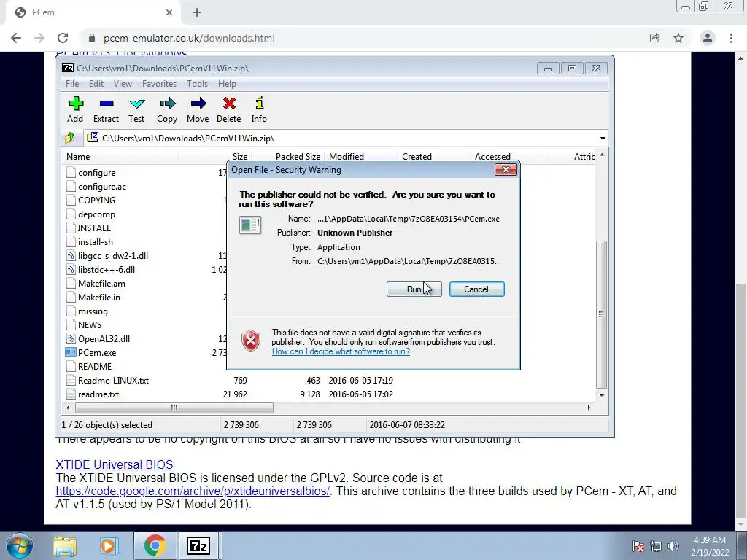Select the configure file

point(97,172)
